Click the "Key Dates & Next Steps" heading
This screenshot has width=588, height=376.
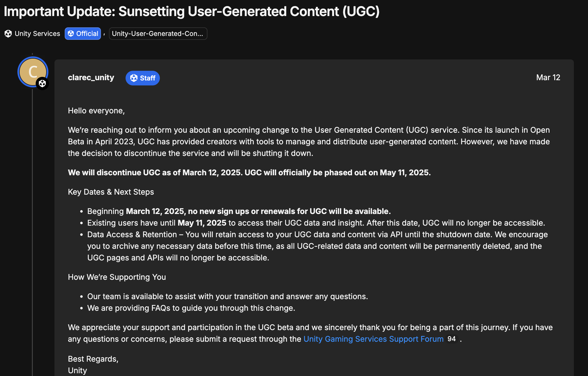[x=111, y=192]
